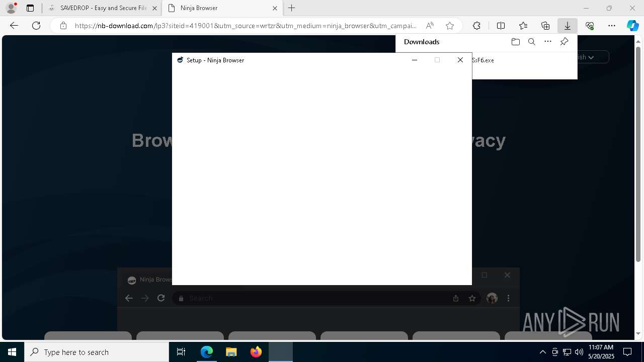Image resolution: width=644 pixels, height=362 pixels.
Task: Toggle Split screen view
Action: pyautogui.click(x=501, y=26)
